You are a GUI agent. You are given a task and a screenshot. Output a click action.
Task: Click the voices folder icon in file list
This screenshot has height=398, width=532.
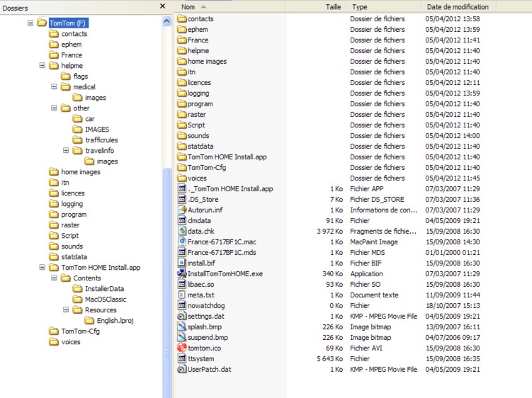[x=182, y=178]
